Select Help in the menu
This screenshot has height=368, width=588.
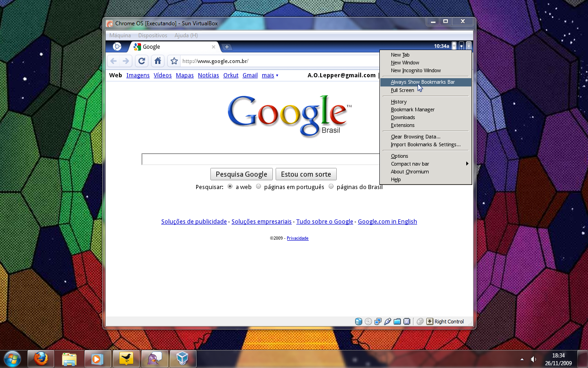tap(426, 179)
